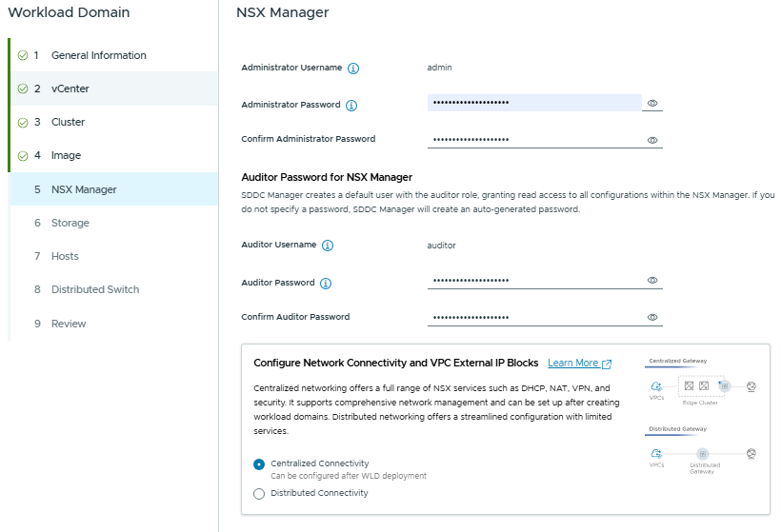The width and height of the screenshot is (781, 532).
Task: Open the Cluster step in wizard
Action: 68,122
